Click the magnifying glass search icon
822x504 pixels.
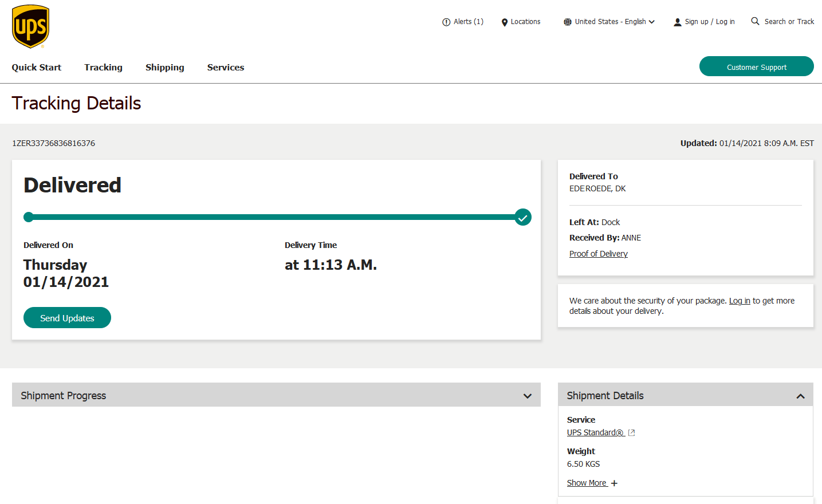click(x=756, y=21)
